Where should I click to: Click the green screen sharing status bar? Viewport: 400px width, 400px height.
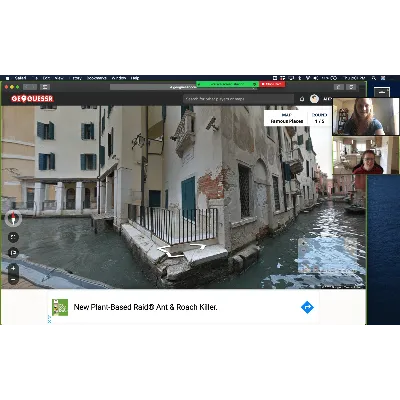228,84
